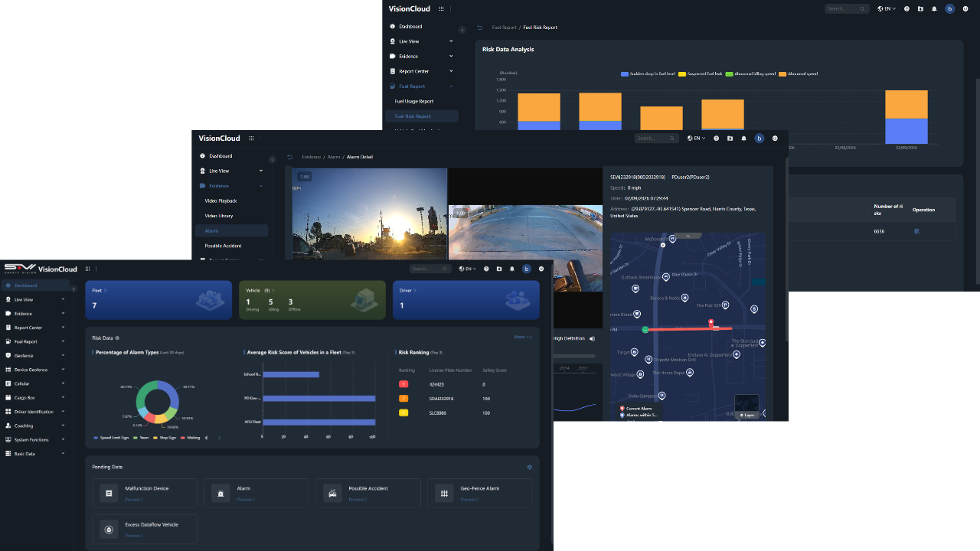Click user avatar in Alarm Detail window header

point(759,139)
